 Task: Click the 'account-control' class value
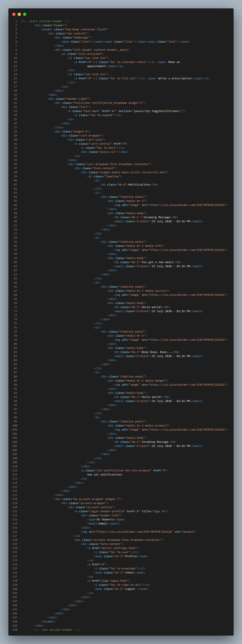point(100,507)
